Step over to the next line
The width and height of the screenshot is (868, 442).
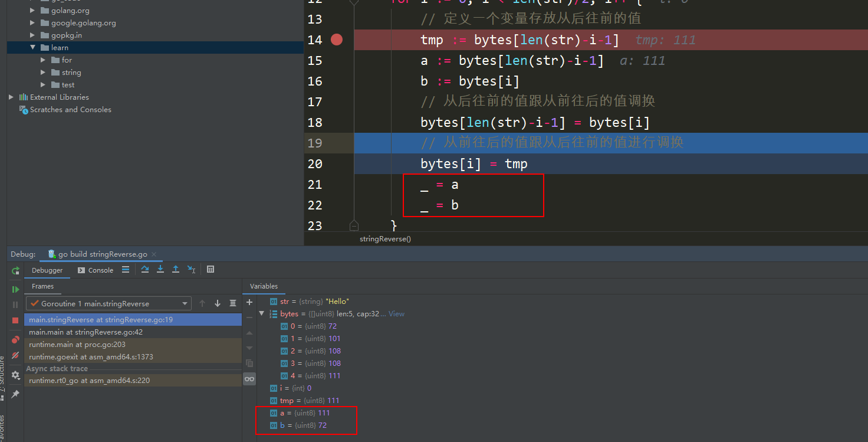coord(145,270)
